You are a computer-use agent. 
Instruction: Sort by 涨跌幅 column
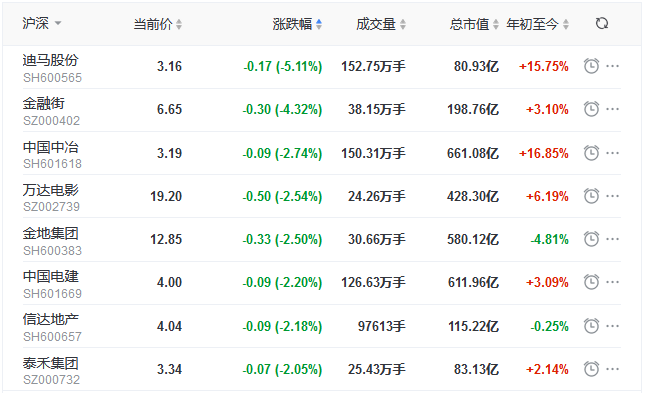coord(297,24)
